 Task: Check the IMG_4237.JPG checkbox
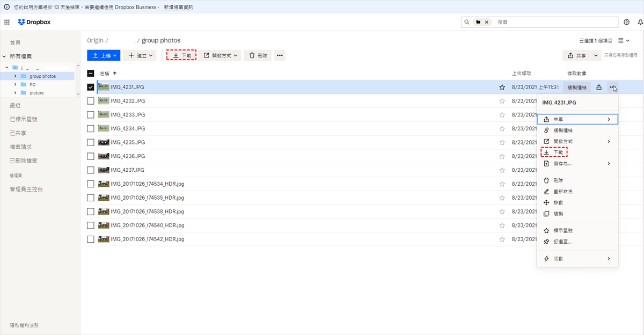click(x=91, y=170)
